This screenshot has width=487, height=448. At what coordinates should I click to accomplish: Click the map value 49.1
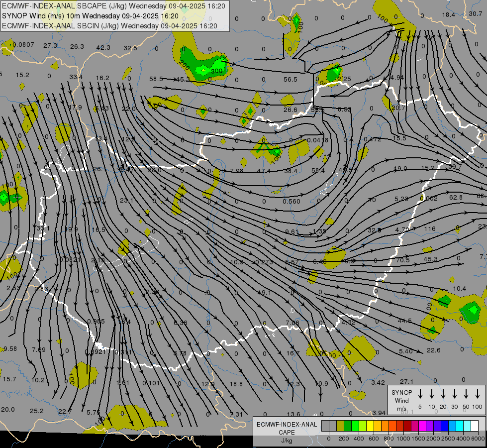264,293
